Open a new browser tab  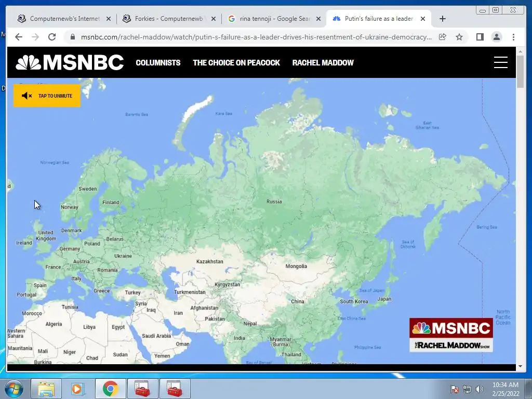coord(443,19)
